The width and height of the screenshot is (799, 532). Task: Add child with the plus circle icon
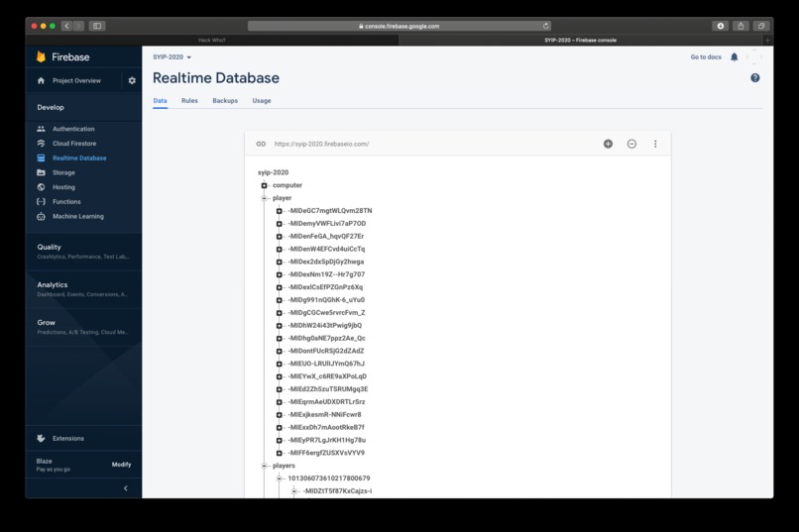(608, 144)
